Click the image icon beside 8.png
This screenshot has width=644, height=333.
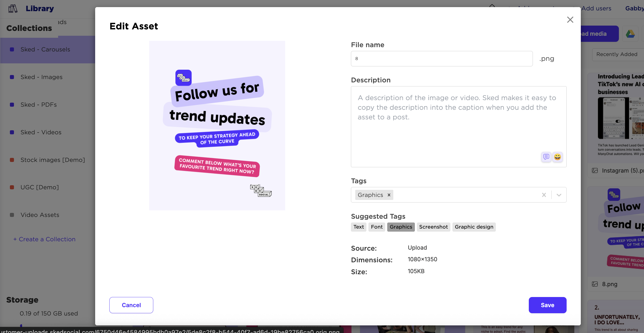pos(595,284)
